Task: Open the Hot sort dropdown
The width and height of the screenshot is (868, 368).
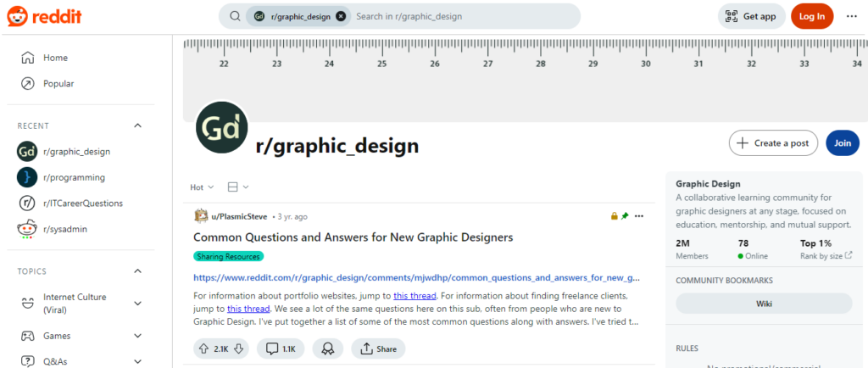Action: (202, 187)
